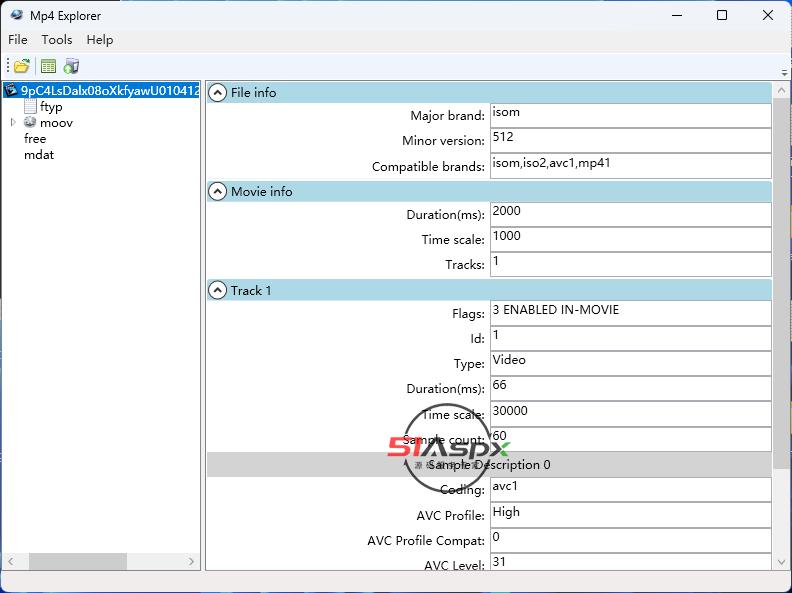Click the tree panel horizontal scrollbar thumb
The height and width of the screenshot is (593, 792).
78,561
